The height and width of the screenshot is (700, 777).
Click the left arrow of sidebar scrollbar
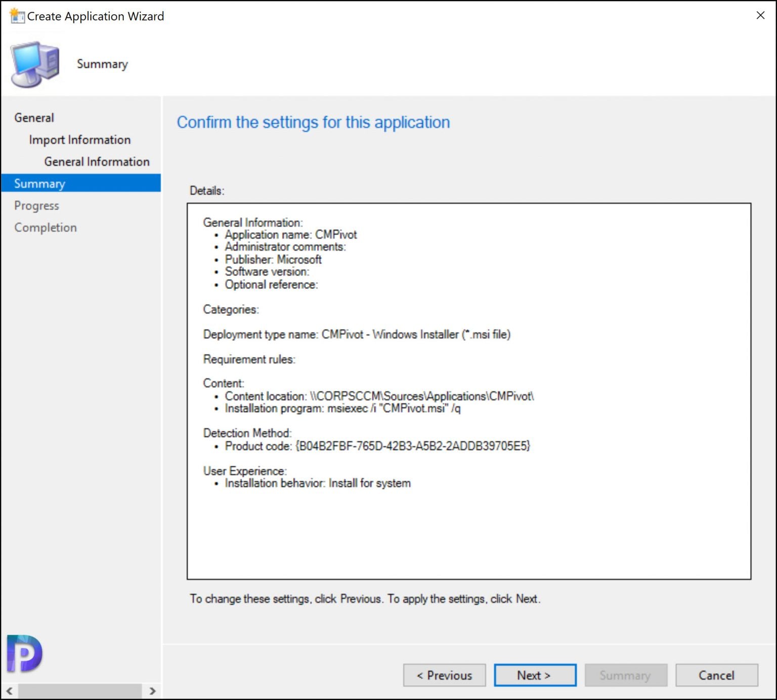coord(9,690)
